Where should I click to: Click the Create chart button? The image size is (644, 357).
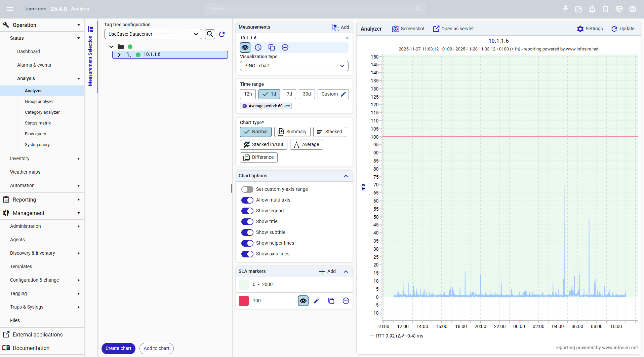pyautogui.click(x=118, y=349)
